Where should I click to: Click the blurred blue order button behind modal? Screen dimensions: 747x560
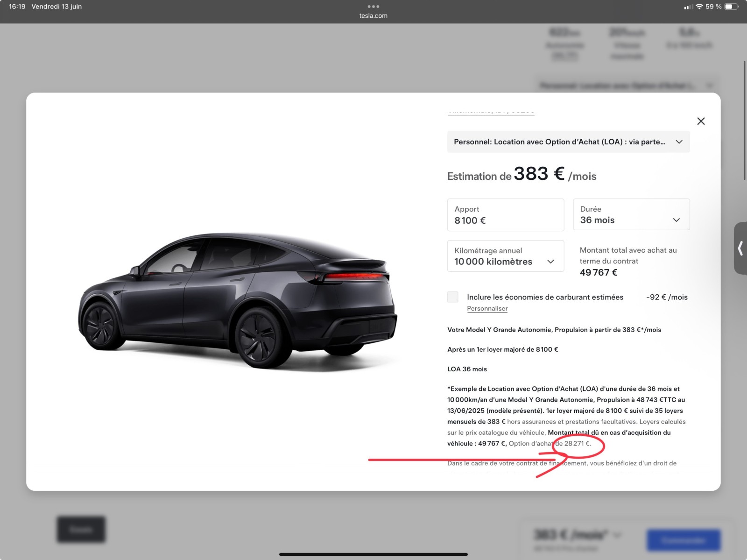[684, 540]
